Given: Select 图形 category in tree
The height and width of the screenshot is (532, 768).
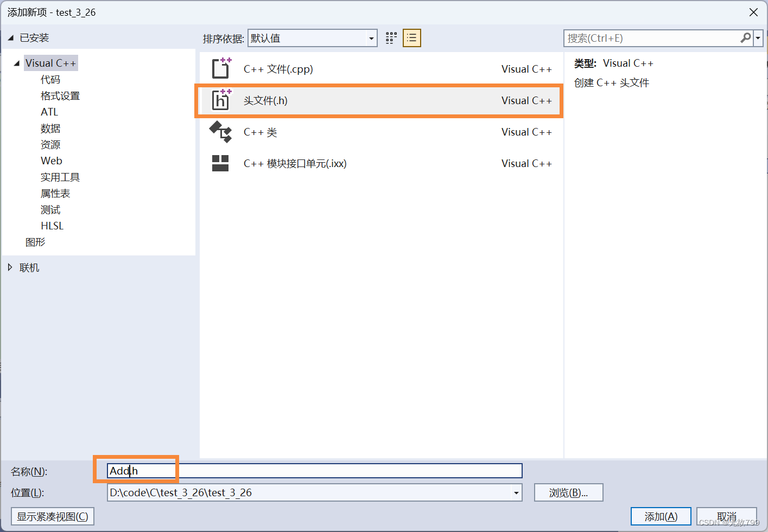Looking at the screenshot, I should [x=35, y=242].
